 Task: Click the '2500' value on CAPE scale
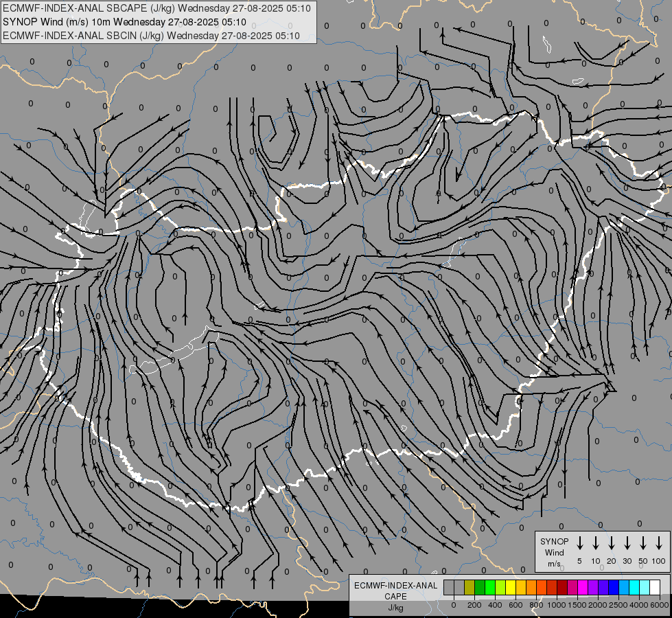[x=618, y=605]
